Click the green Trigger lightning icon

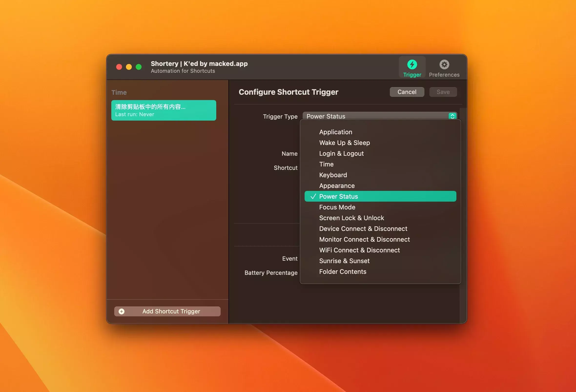pos(412,64)
